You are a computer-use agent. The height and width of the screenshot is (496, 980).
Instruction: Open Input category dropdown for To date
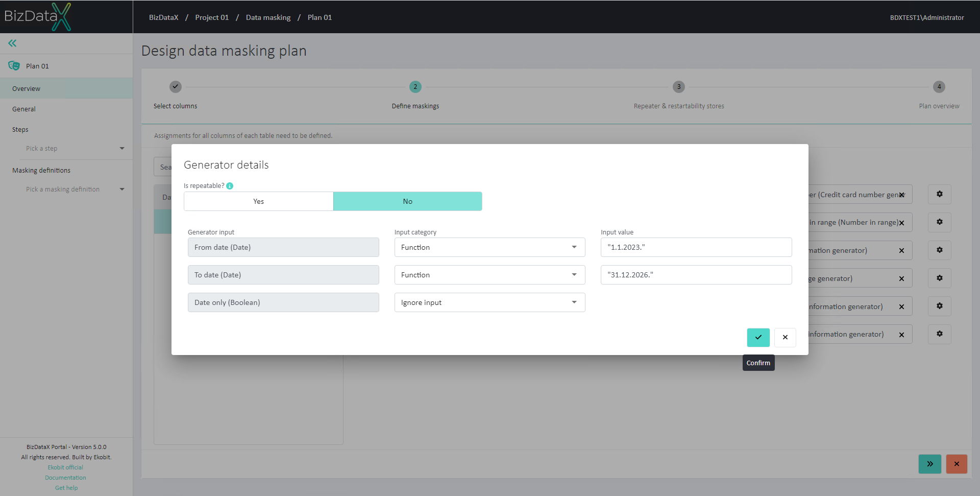tap(490, 275)
